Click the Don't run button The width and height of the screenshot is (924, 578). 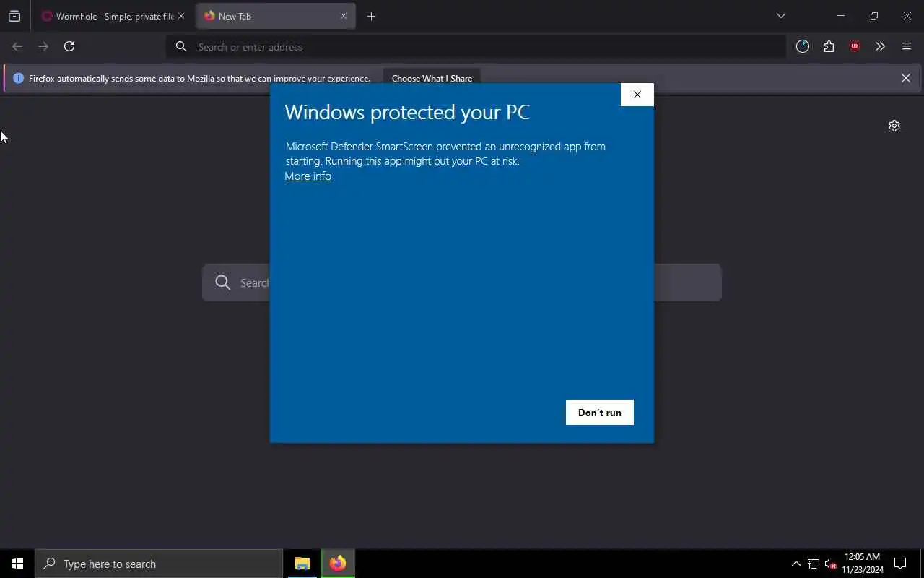tap(599, 413)
